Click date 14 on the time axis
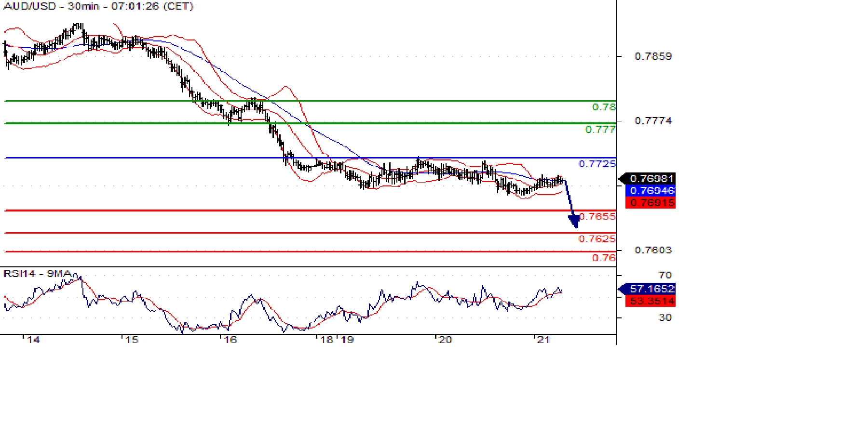The image size is (868, 421). tap(33, 340)
